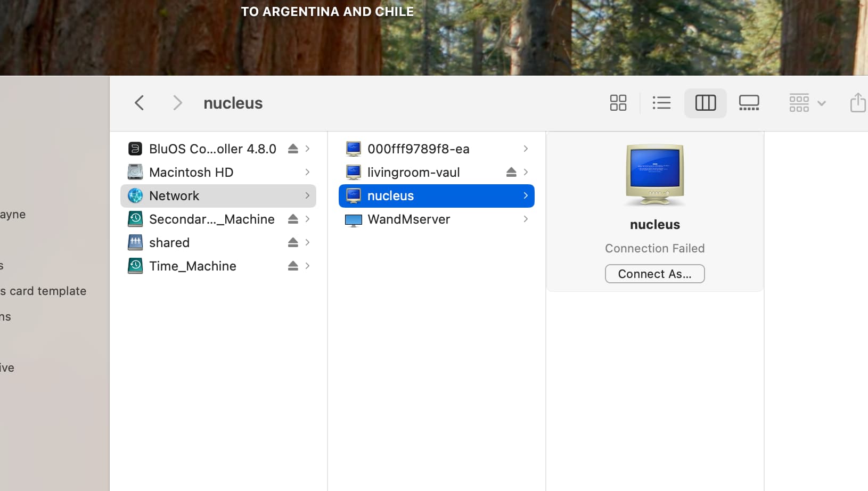Click the Macintosh HD drive icon

pos(135,172)
